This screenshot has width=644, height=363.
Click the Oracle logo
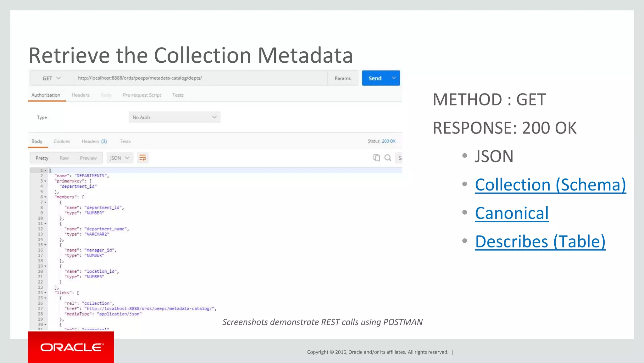pos(71,347)
